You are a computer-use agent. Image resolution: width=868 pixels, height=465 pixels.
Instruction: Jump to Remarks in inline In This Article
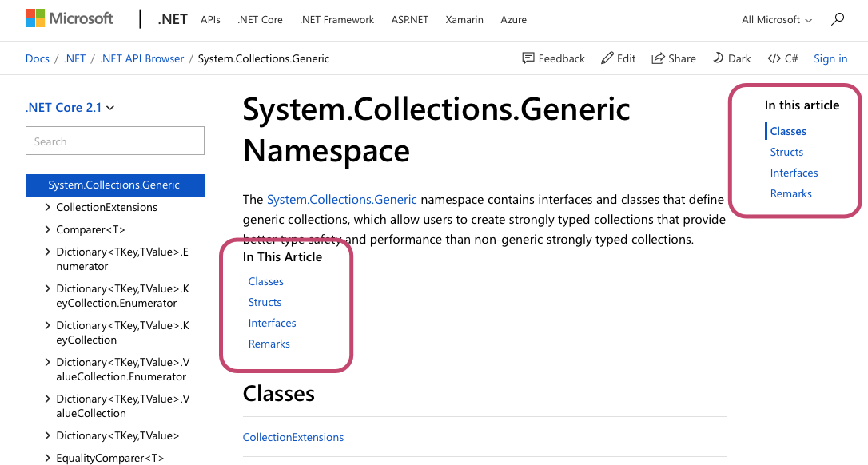click(x=269, y=344)
